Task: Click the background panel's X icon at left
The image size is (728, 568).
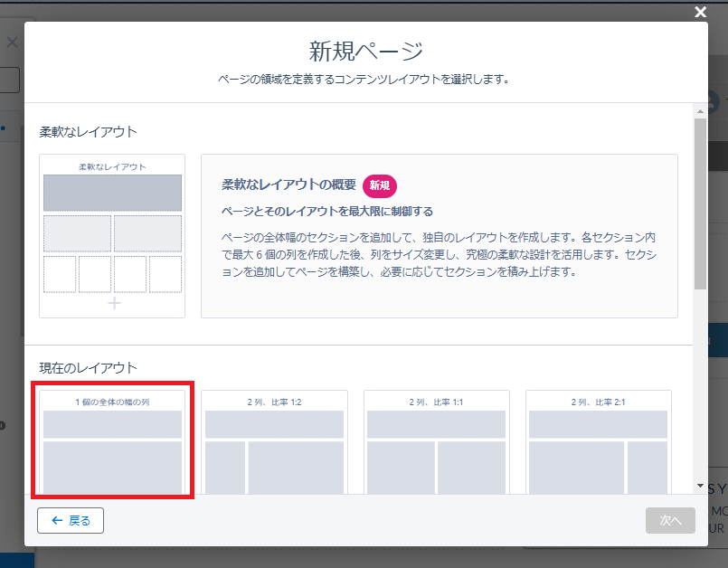Action: click(x=12, y=43)
